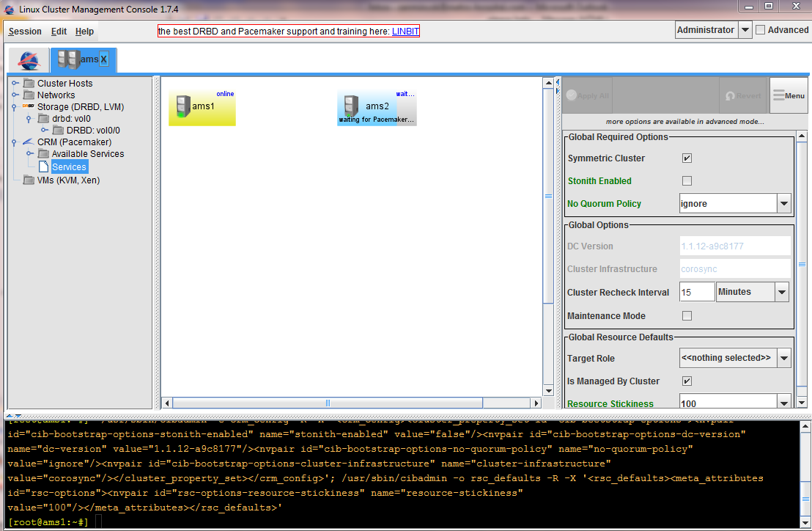Click the ams2 host server icon
Viewport: 812px width, 531px height.
[351, 106]
